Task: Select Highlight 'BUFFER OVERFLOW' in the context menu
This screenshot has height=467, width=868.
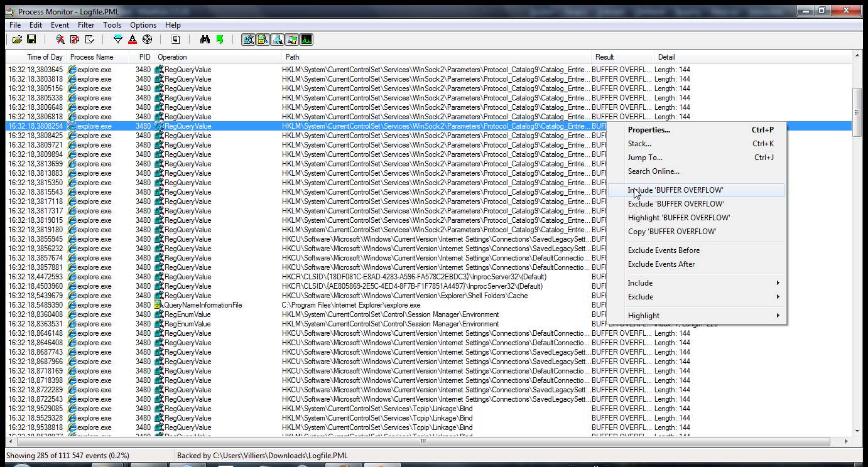Action: [697, 218]
